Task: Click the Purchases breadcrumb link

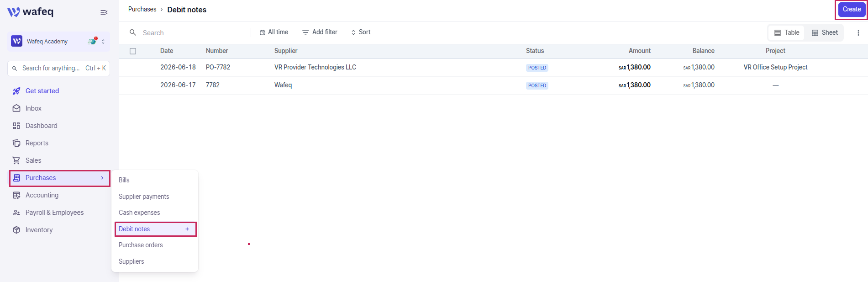Action: coord(142,9)
